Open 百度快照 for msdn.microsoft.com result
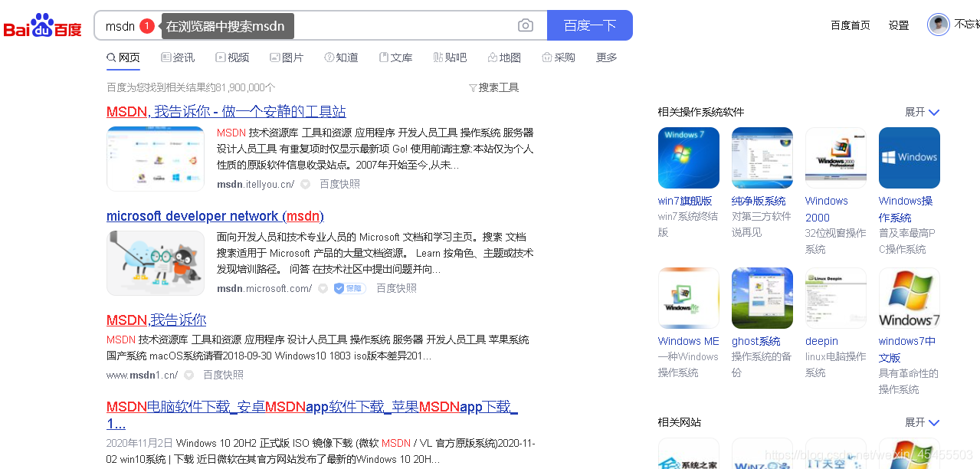980x469 pixels. tap(396, 288)
